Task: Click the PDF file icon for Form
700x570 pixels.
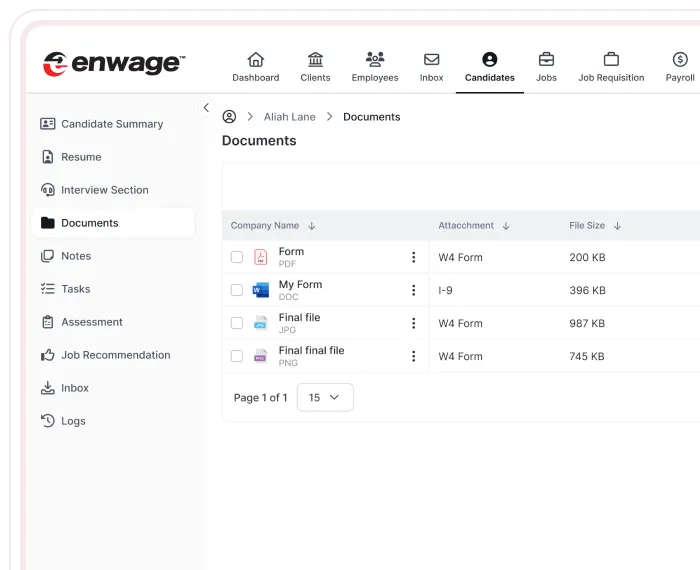Action: point(261,257)
